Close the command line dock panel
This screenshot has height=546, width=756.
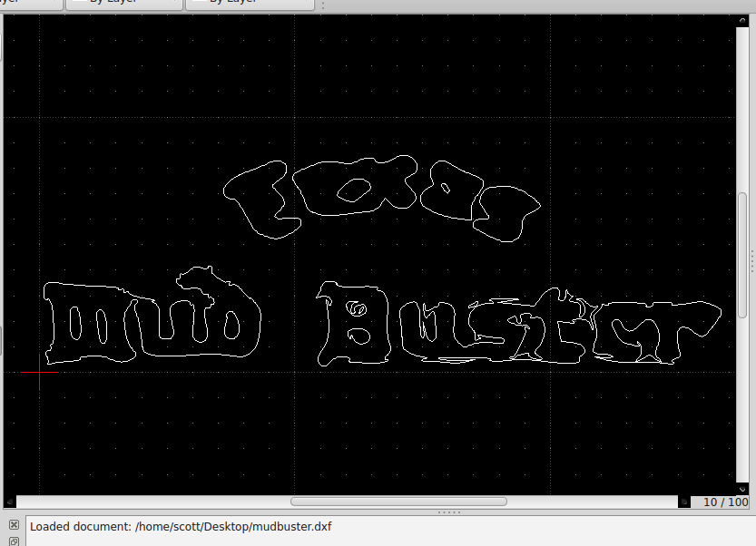14,524
